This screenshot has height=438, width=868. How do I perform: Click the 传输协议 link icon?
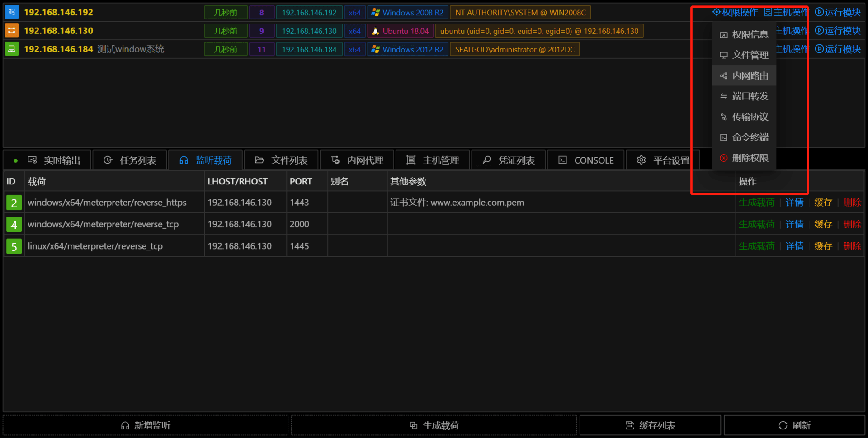724,117
